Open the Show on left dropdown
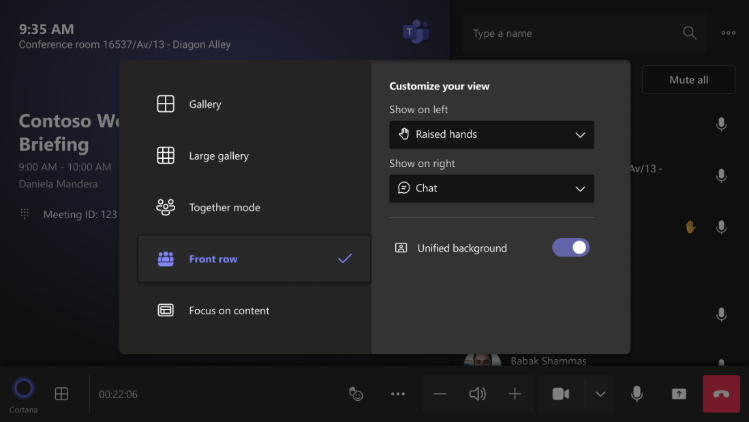The width and height of the screenshot is (749, 422). click(x=492, y=134)
